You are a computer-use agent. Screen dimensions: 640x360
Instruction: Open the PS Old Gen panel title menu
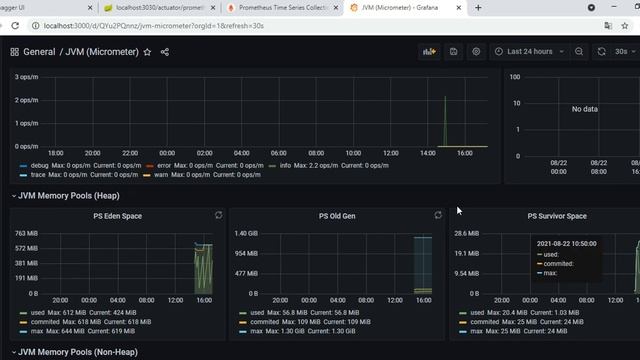pyautogui.click(x=337, y=216)
